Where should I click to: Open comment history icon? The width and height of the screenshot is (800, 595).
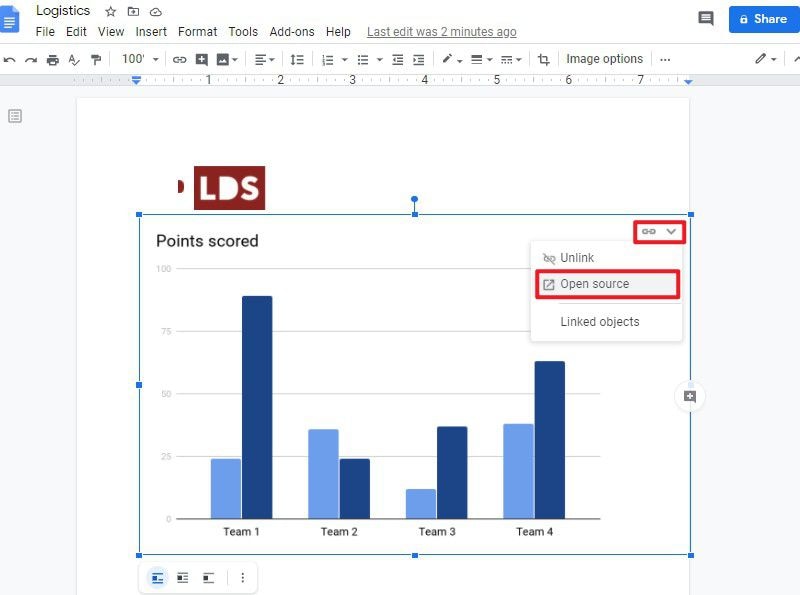click(706, 19)
